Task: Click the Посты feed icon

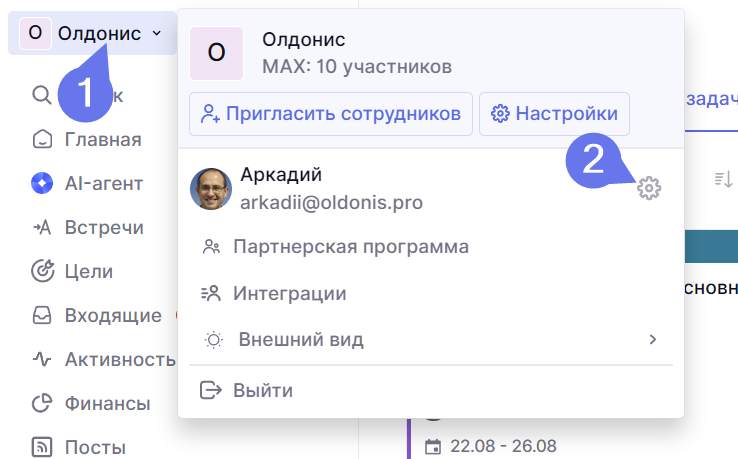Action: (42, 447)
